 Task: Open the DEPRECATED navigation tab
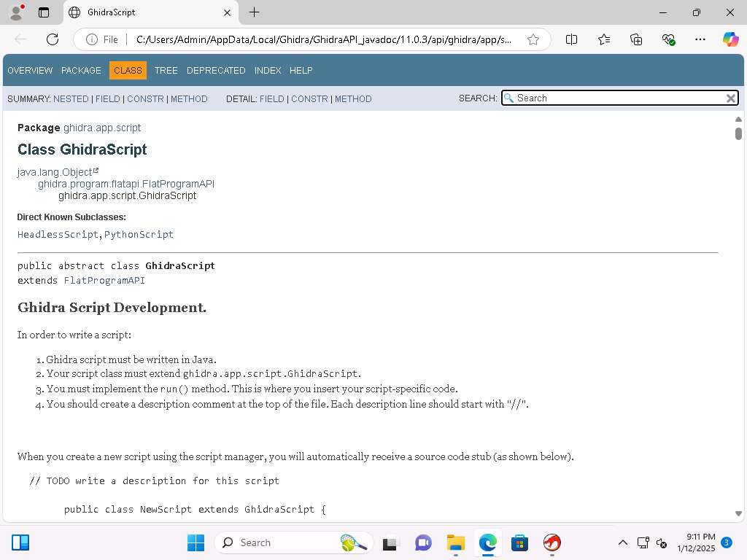click(216, 71)
